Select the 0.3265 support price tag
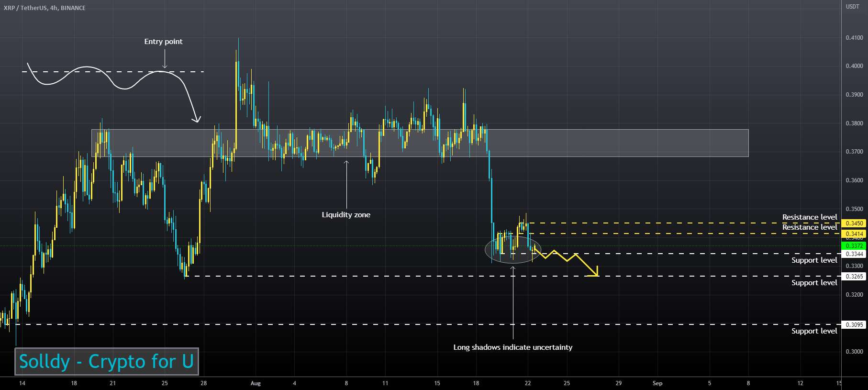The width and height of the screenshot is (868, 390). [x=854, y=277]
